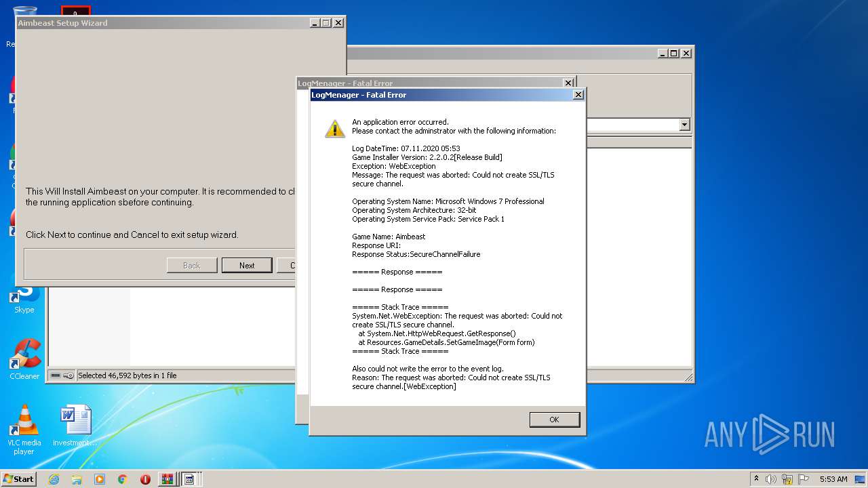Click the resize grip of the archive window

pos(688,377)
